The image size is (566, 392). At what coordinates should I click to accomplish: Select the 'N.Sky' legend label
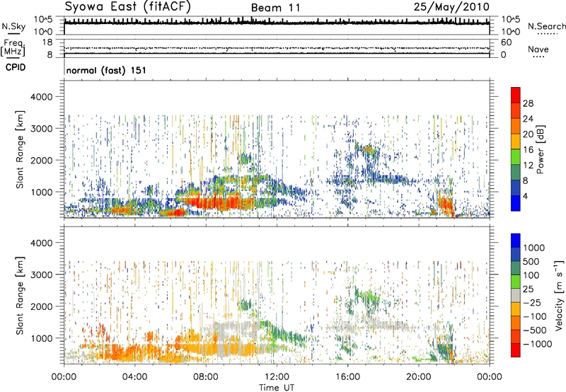pyautogui.click(x=13, y=26)
